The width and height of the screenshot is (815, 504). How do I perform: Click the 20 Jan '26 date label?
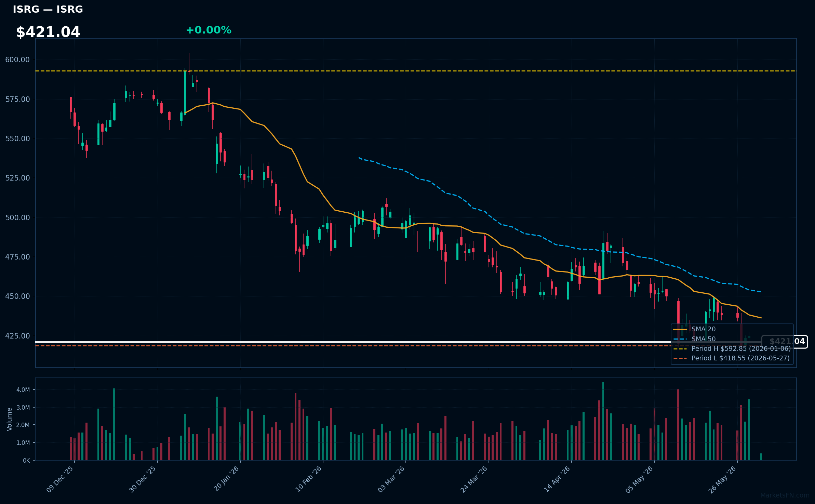[226, 479]
